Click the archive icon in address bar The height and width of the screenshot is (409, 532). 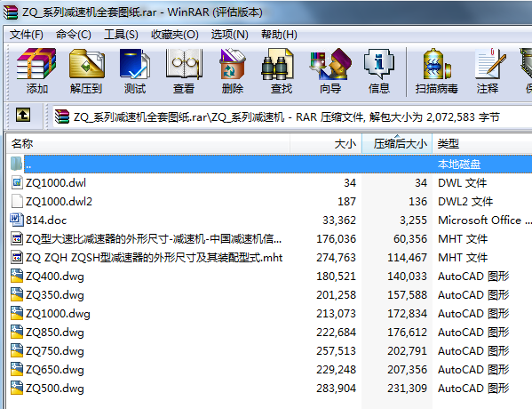click(x=62, y=116)
